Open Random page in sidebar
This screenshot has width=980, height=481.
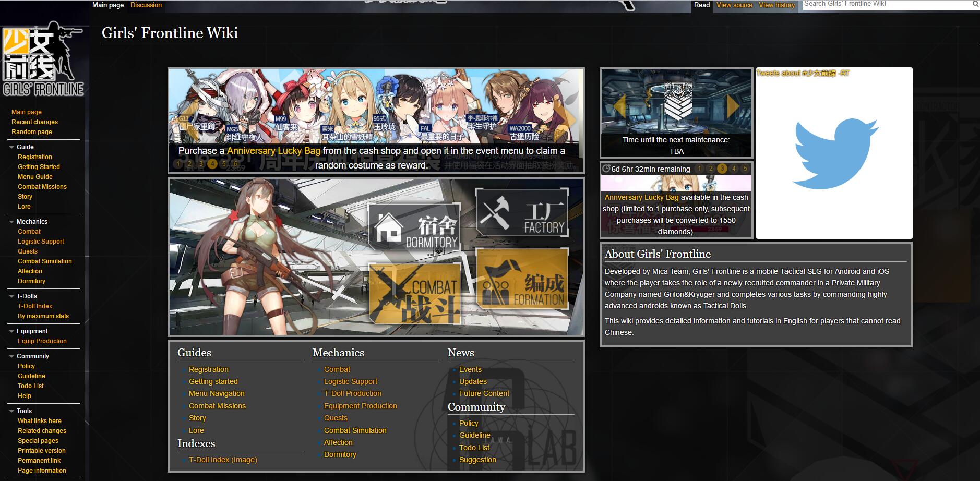(32, 132)
